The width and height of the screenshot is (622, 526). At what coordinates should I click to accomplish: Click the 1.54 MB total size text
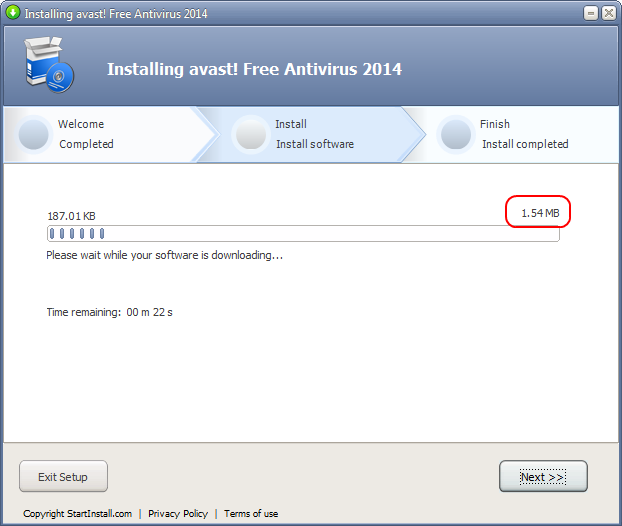pyautogui.click(x=540, y=213)
